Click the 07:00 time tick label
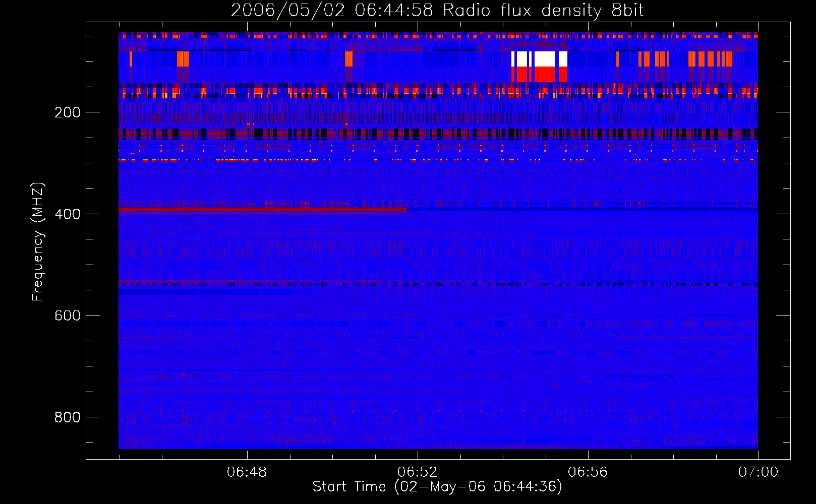816x504 pixels. tap(759, 472)
